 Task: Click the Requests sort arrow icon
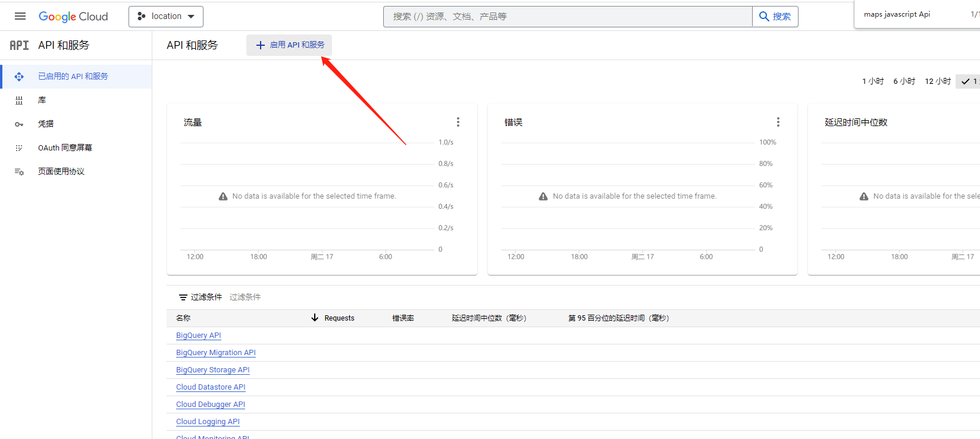tap(315, 318)
